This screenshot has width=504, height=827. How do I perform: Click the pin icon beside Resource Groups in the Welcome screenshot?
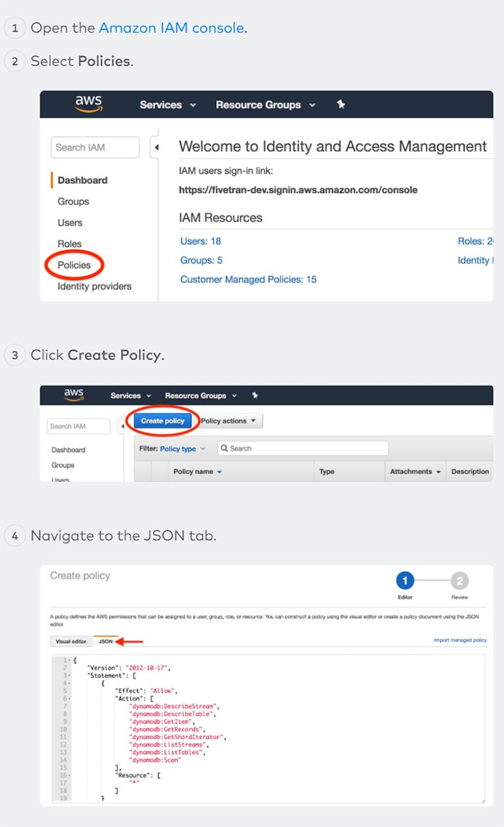tap(341, 104)
